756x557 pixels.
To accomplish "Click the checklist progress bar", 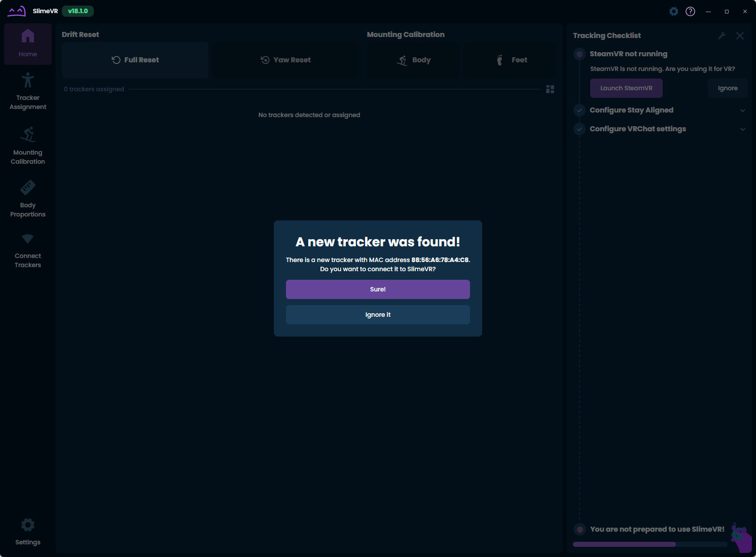I will pyautogui.click(x=650, y=544).
